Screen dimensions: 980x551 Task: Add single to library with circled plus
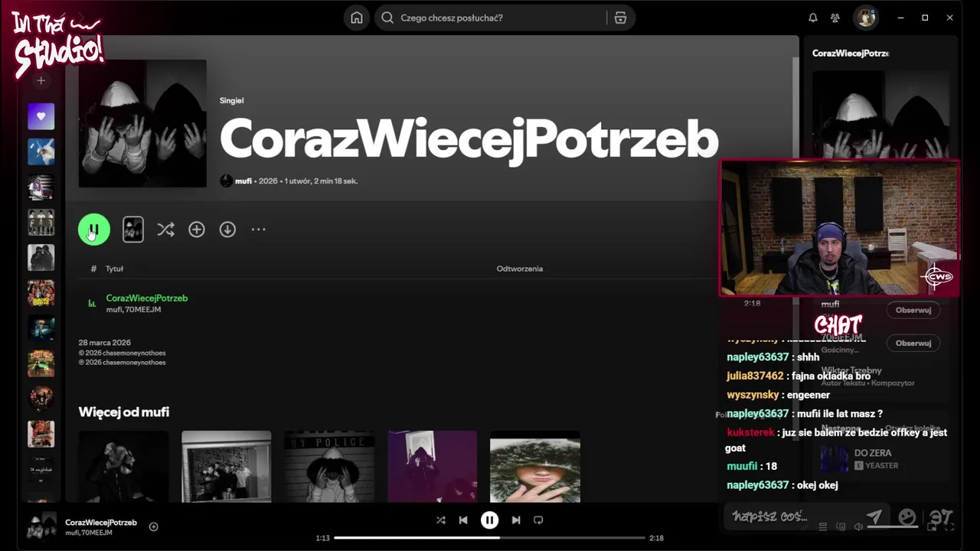pyautogui.click(x=197, y=230)
